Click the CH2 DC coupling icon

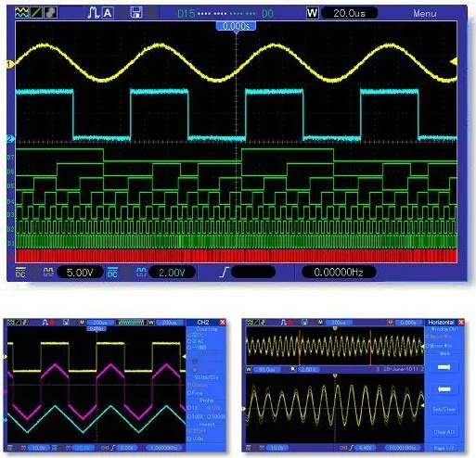pyautogui.click(x=112, y=273)
